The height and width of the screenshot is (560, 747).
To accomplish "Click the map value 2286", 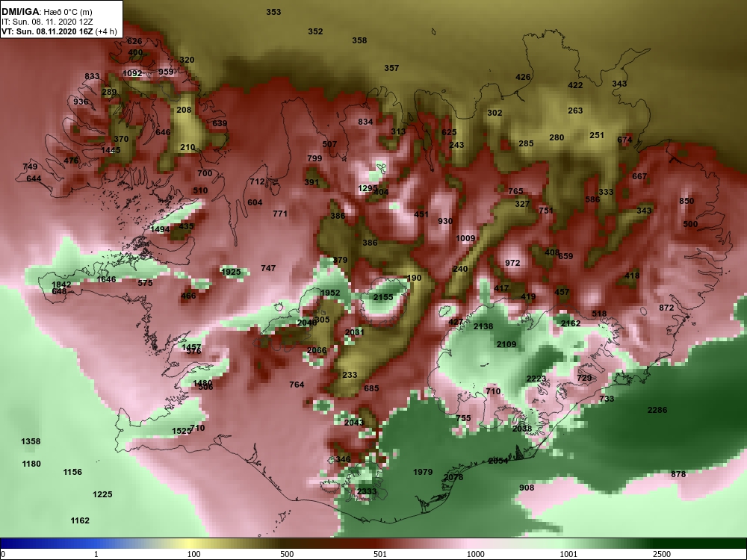I will click(x=657, y=410).
